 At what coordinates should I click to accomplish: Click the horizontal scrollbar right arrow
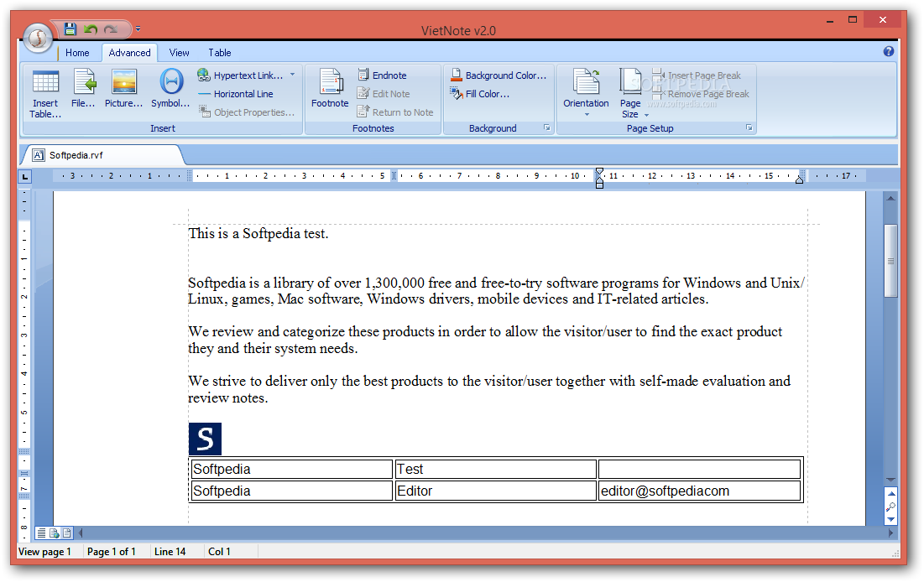click(890, 533)
